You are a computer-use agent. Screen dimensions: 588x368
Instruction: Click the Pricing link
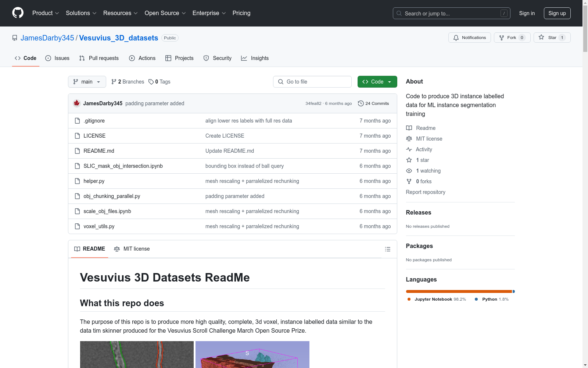pos(241,13)
